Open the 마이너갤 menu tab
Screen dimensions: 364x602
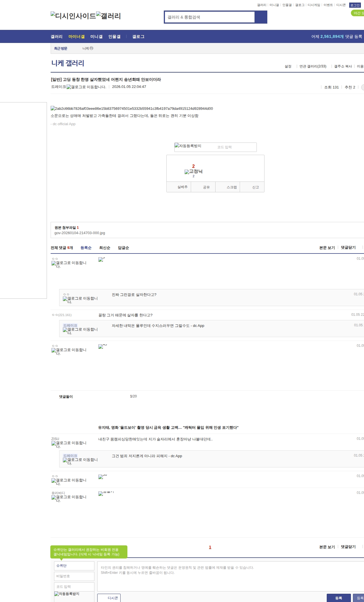pyautogui.click(x=76, y=36)
